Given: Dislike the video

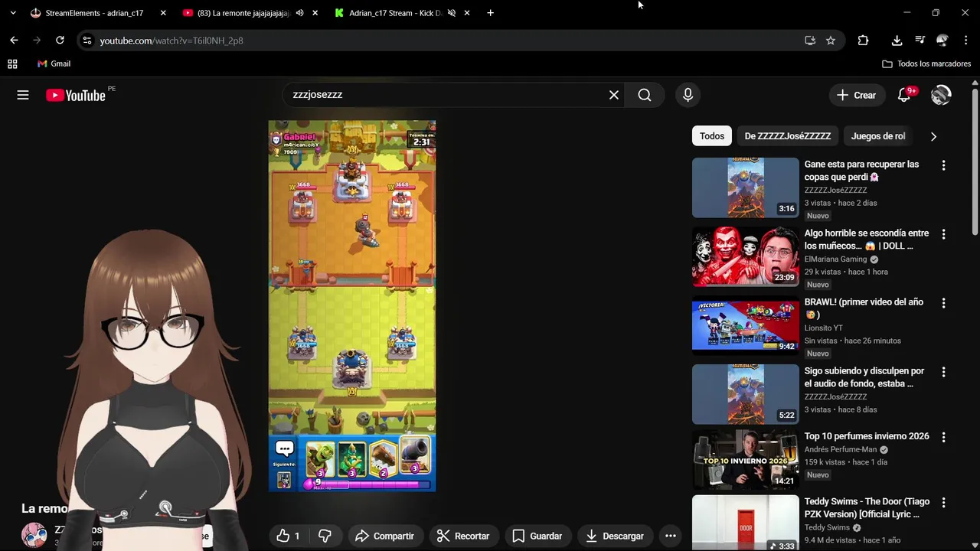Looking at the screenshot, I should (325, 536).
